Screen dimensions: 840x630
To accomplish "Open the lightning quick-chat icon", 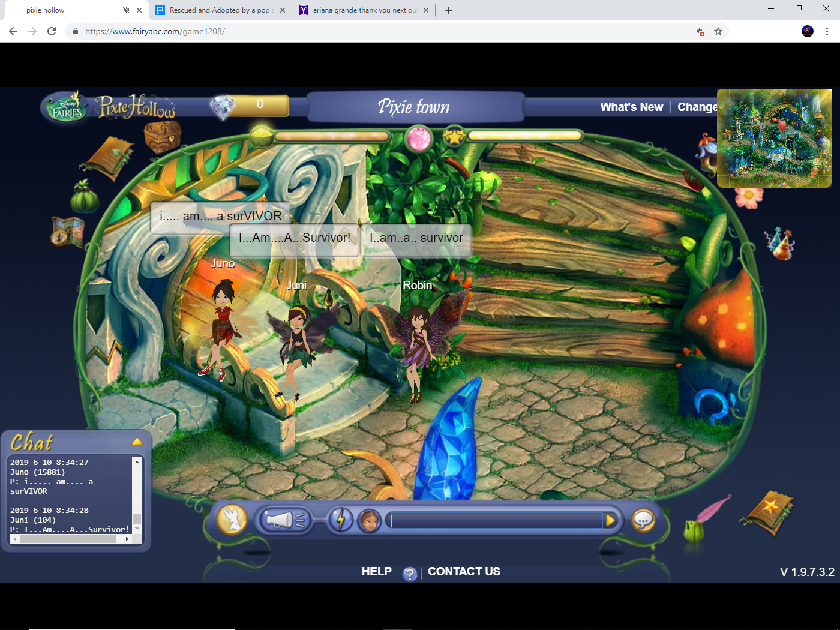I will tap(341, 520).
